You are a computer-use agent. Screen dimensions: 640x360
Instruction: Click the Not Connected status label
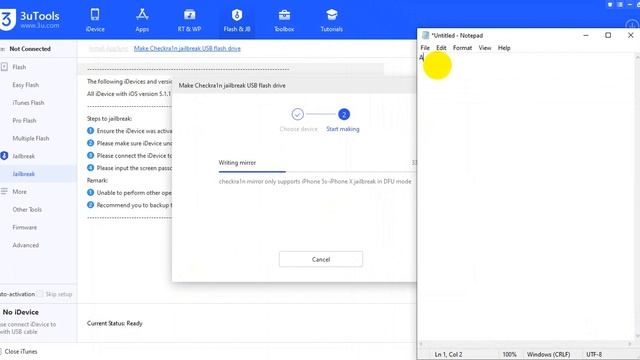(x=30, y=49)
